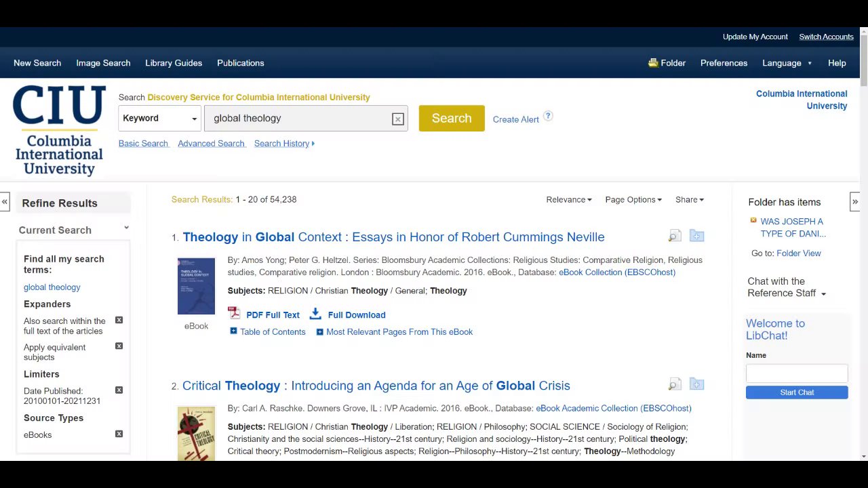868x488 pixels.
Task: Open the Folder View link
Action: [x=799, y=253]
